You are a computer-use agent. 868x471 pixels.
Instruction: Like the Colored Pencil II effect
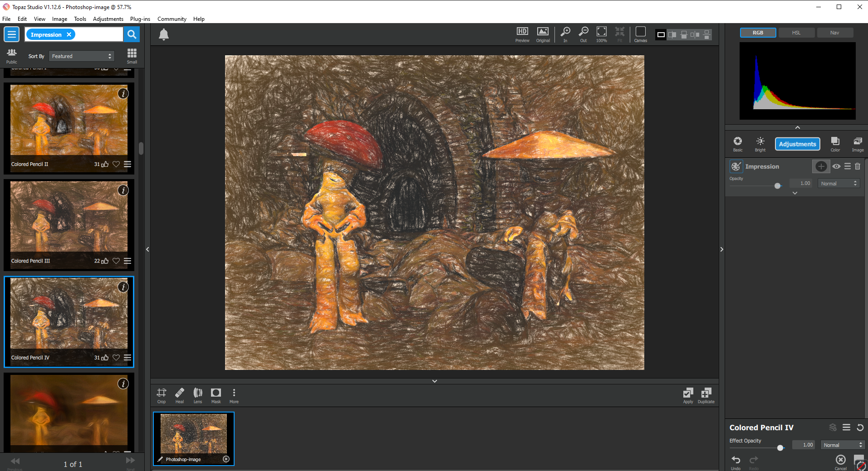point(105,164)
